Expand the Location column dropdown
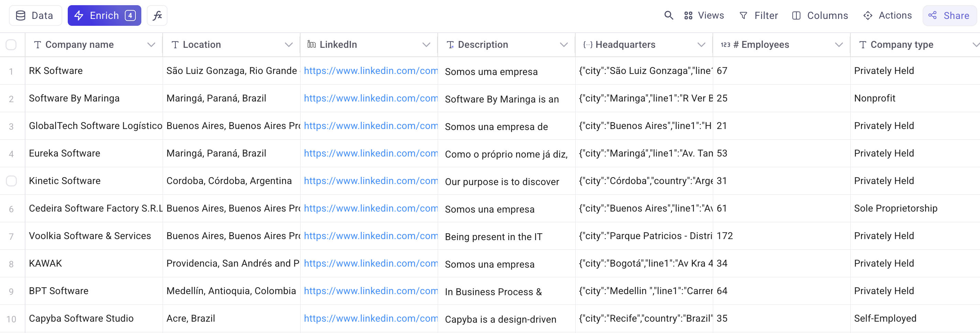 [x=289, y=45]
